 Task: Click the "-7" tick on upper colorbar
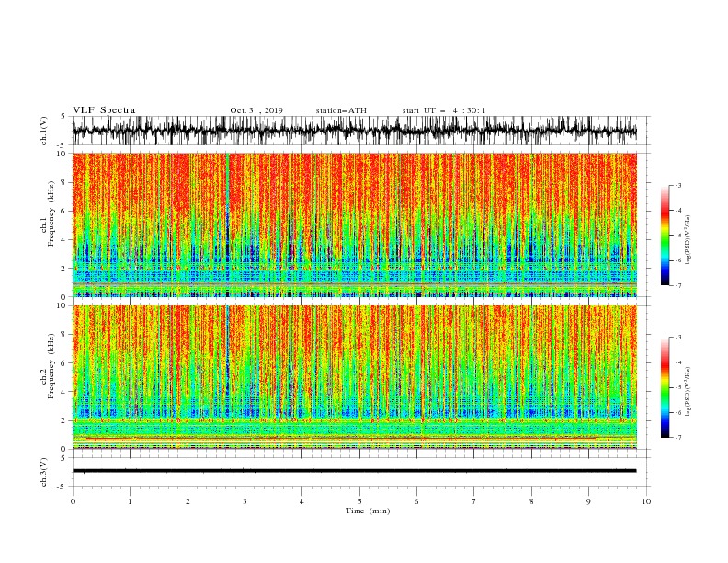(677, 285)
